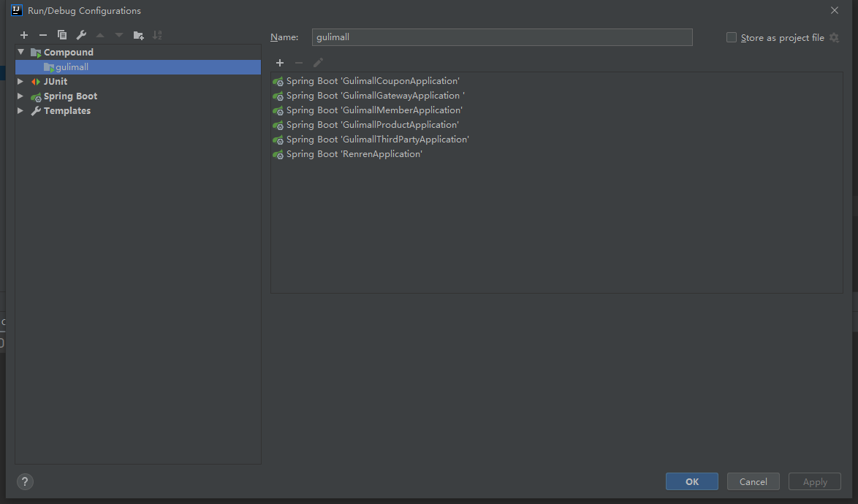Click the IntelliJ IDEA logo icon in title bar
The width and height of the screenshot is (858, 504).
click(17, 10)
